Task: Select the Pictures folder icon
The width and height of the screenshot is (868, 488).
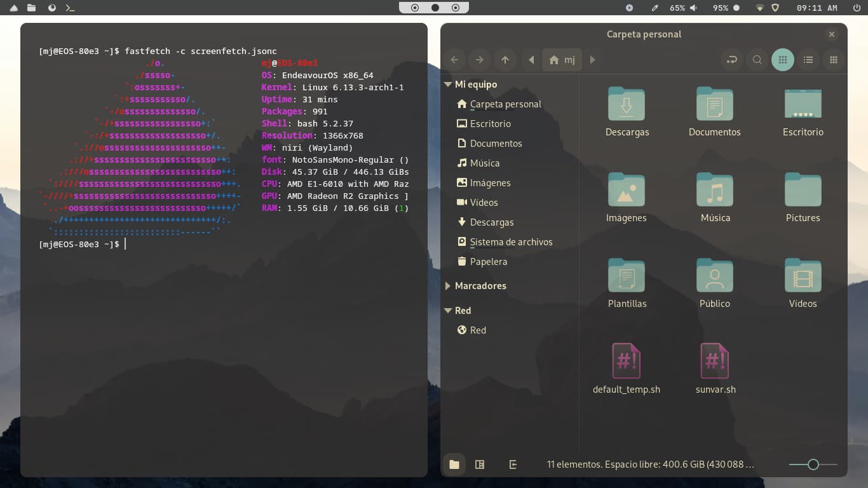Action: tap(803, 189)
